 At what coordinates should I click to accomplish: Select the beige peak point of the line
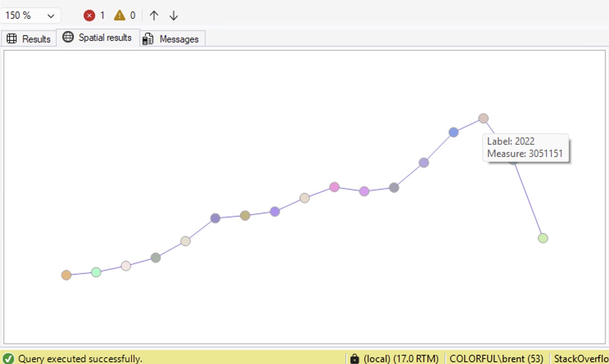[483, 118]
